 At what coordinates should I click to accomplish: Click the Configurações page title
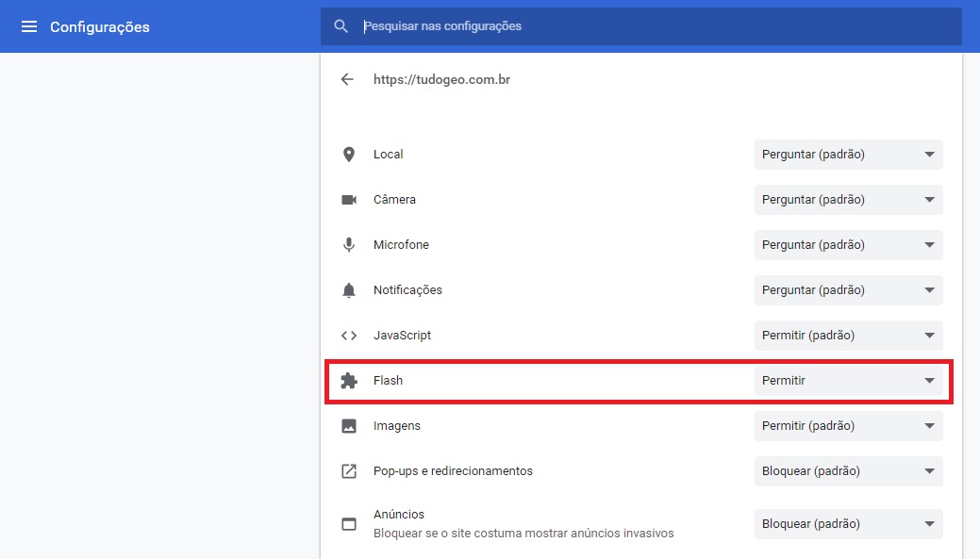click(x=100, y=27)
